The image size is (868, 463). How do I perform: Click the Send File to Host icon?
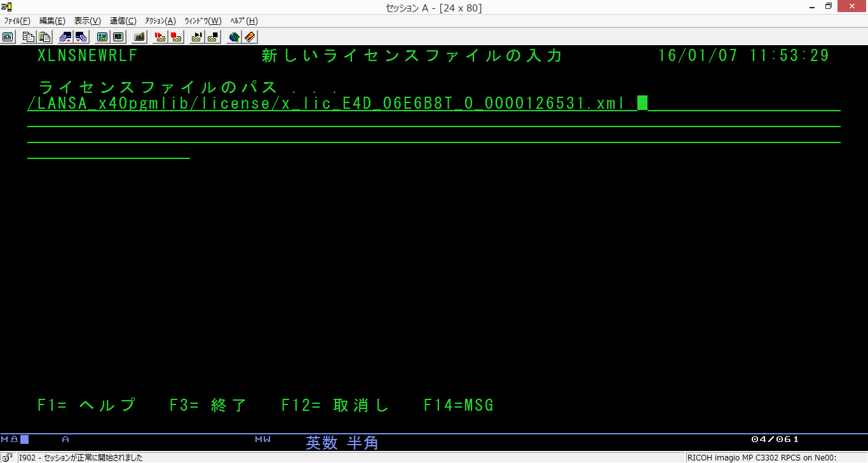coord(65,37)
